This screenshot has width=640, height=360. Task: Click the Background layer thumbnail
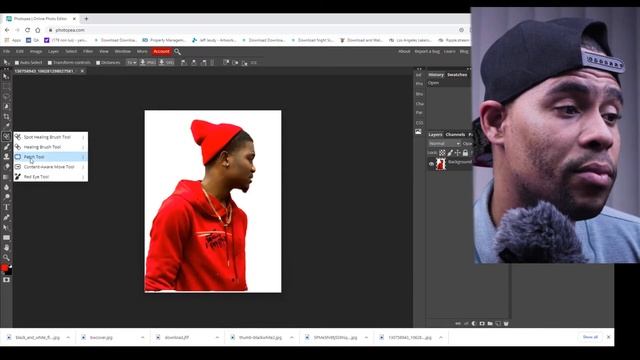pyautogui.click(x=441, y=164)
